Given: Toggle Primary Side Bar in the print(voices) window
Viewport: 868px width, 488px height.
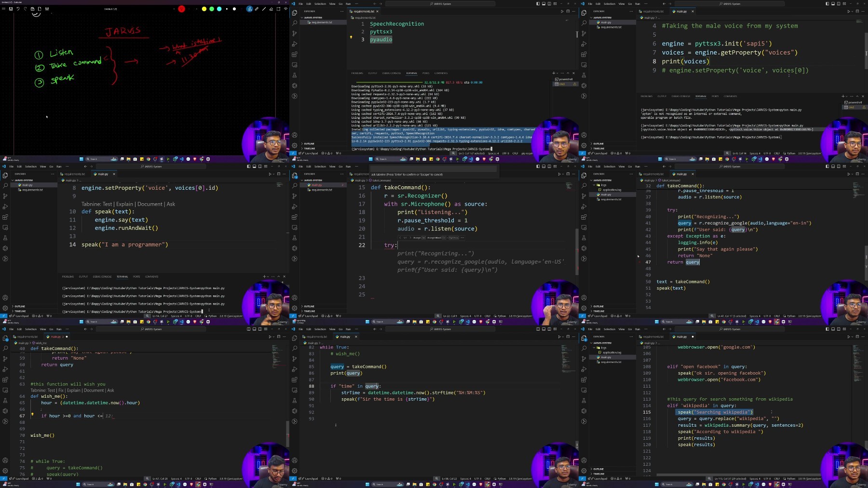Looking at the screenshot, I should [x=827, y=3].
